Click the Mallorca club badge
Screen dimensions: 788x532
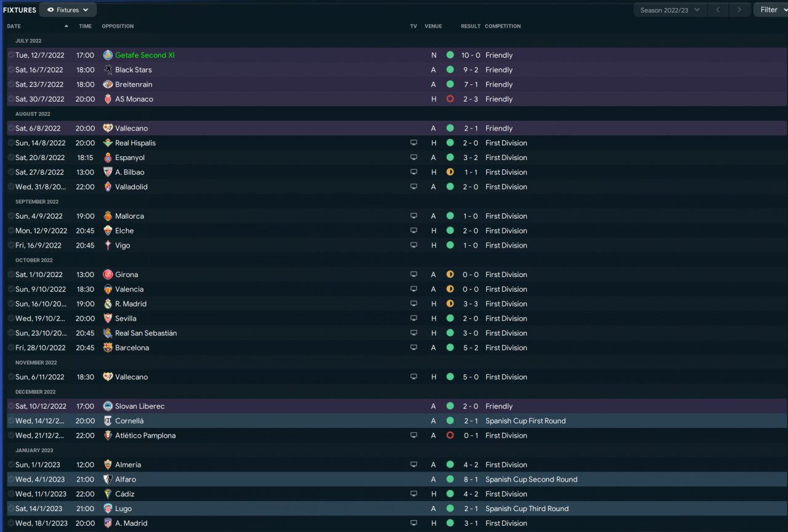[x=108, y=216]
